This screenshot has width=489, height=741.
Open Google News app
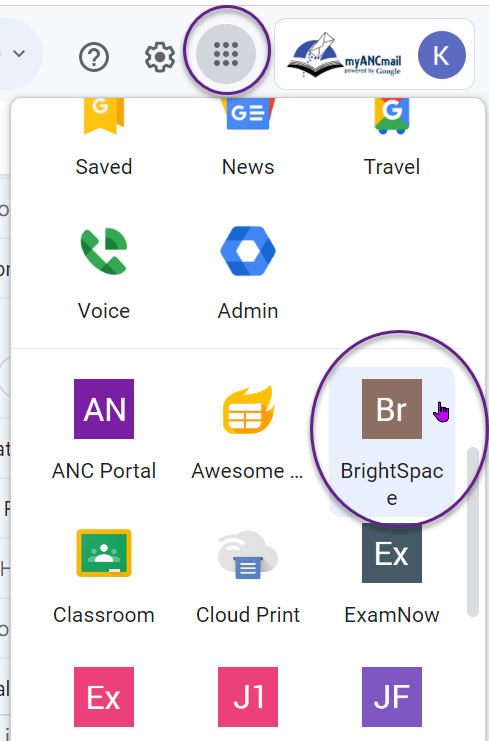[248, 137]
